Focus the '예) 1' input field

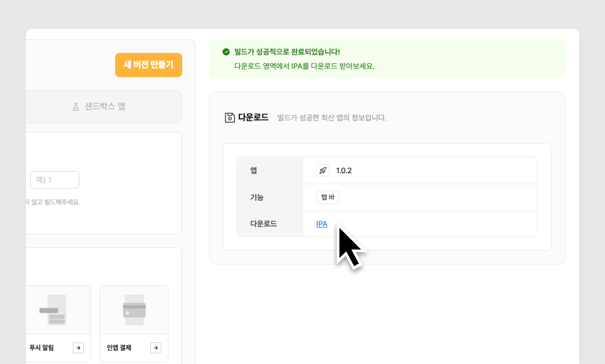pos(54,180)
